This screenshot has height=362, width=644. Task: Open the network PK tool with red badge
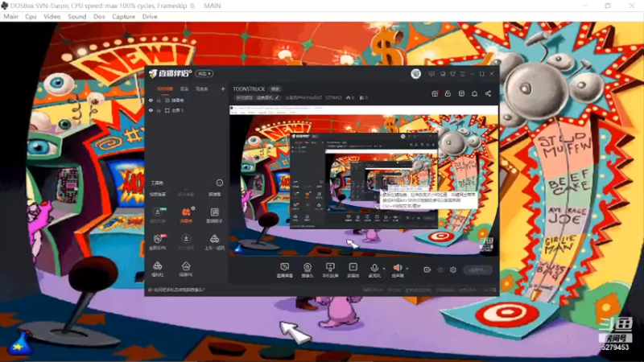(x=158, y=242)
